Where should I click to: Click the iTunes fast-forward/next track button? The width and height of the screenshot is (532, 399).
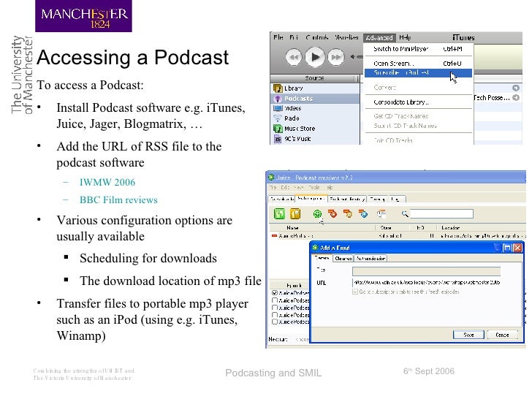(x=336, y=57)
